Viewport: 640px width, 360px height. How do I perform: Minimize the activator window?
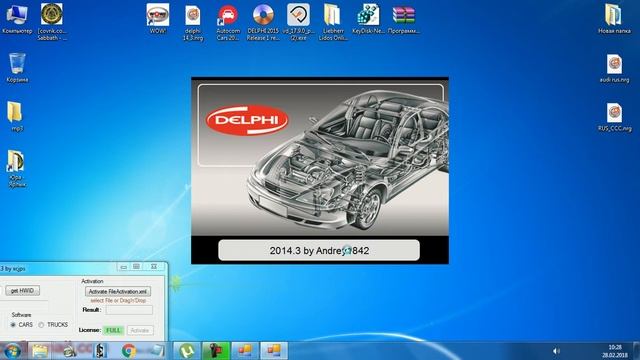(x=124, y=267)
